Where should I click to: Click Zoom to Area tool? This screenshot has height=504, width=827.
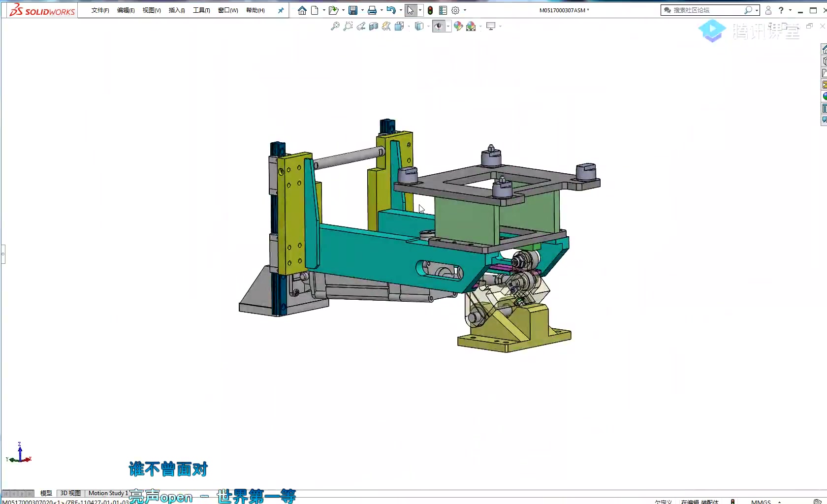pyautogui.click(x=348, y=26)
